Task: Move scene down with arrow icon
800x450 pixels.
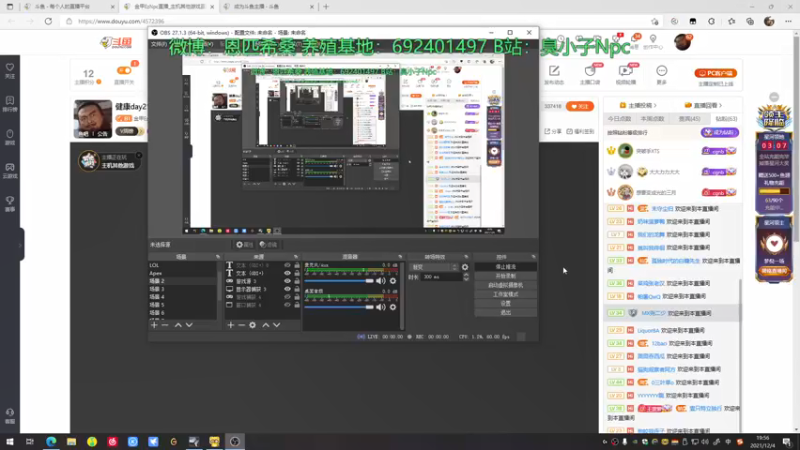Action: click(x=189, y=325)
